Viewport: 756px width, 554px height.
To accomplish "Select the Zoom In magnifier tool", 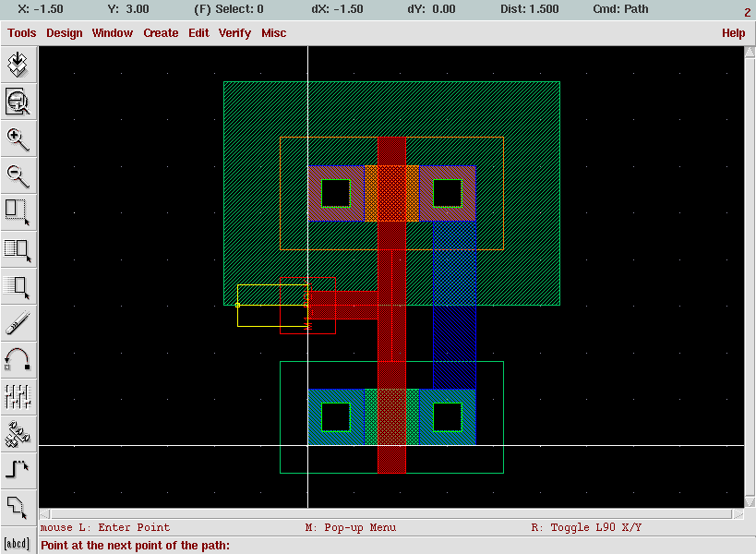I will pyautogui.click(x=18, y=138).
